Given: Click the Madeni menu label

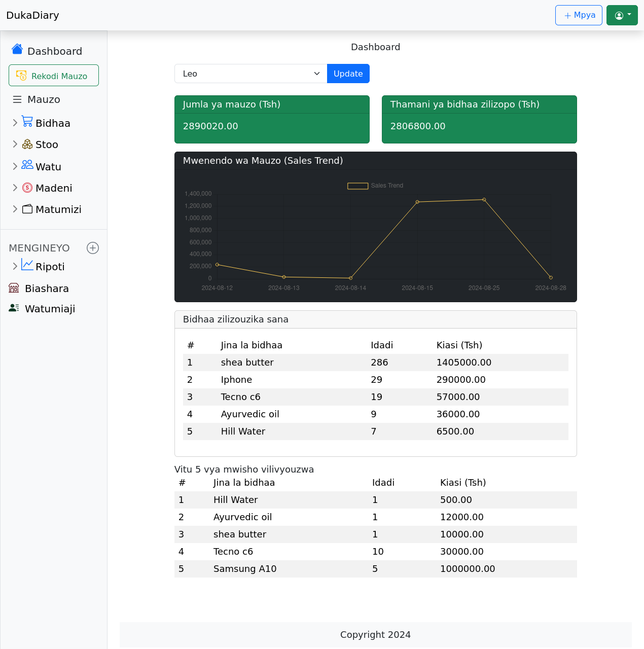Looking at the screenshot, I should [54, 188].
